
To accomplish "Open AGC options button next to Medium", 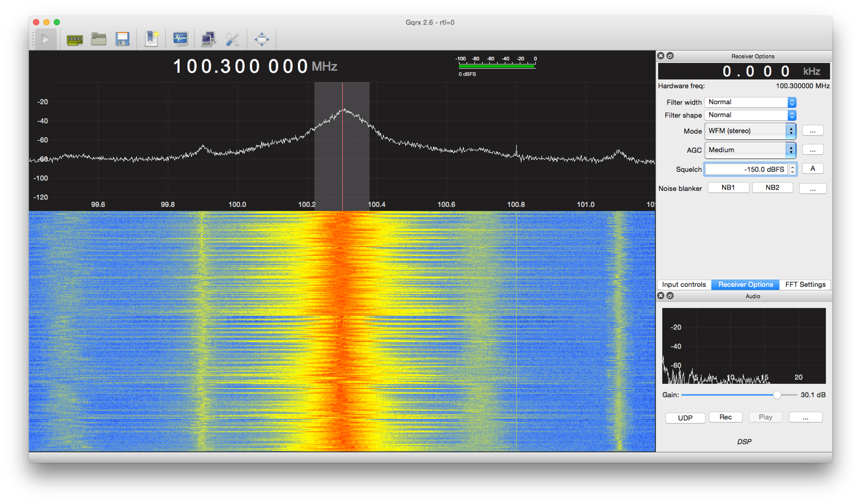I will point(813,150).
